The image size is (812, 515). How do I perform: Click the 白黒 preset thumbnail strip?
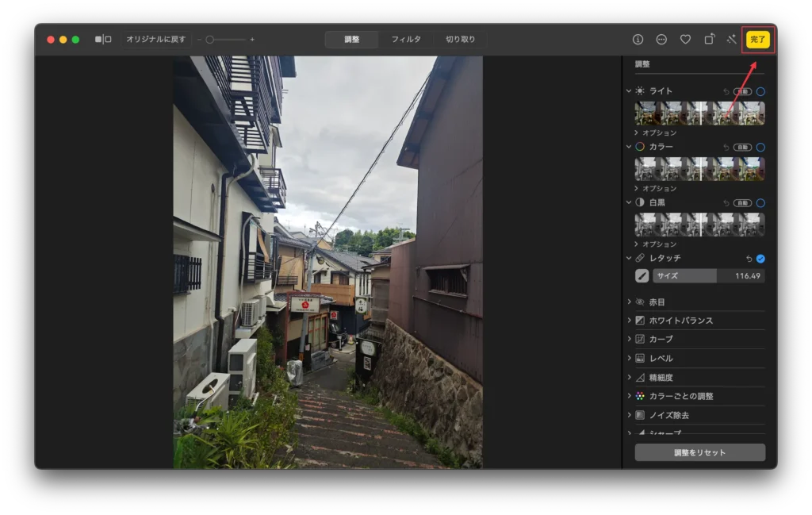point(699,224)
